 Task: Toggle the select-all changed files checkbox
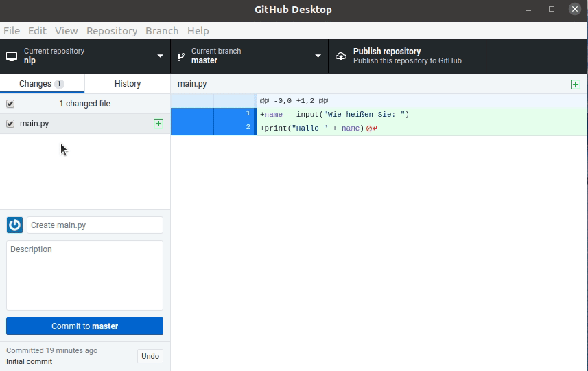[x=10, y=104]
